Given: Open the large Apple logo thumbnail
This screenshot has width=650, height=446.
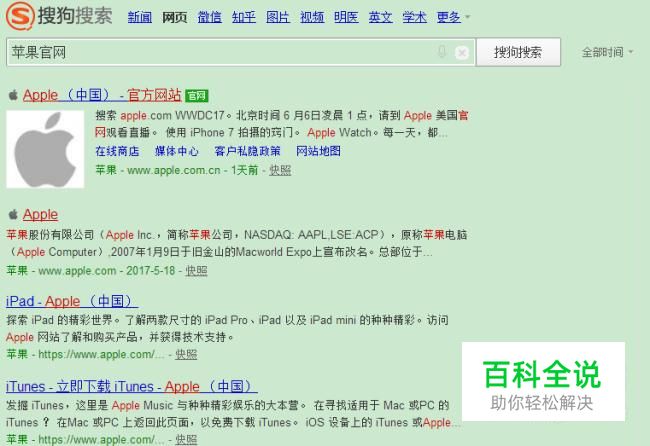Looking at the screenshot, I should coord(45,149).
